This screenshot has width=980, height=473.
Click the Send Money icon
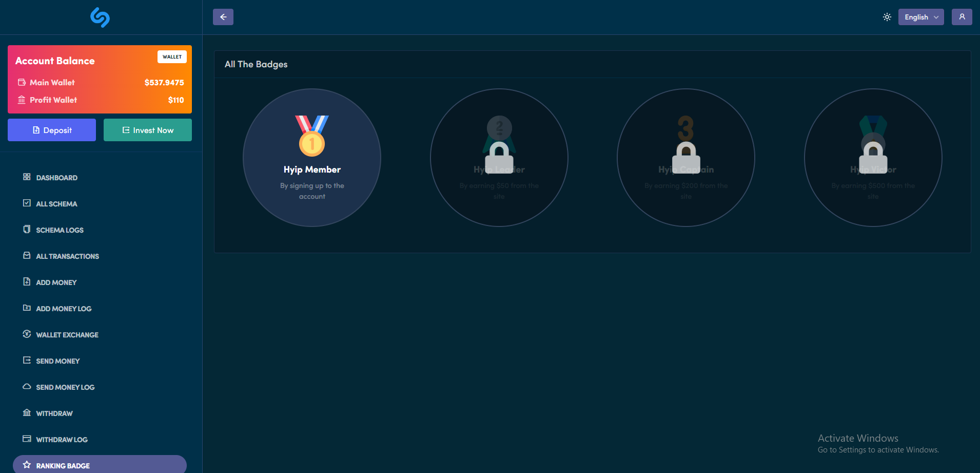(x=27, y=360)
